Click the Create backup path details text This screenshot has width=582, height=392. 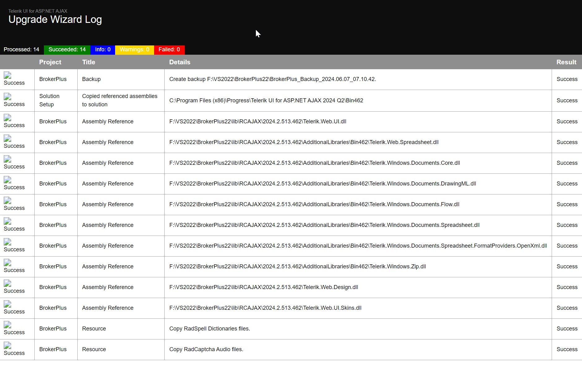point(273,79)
